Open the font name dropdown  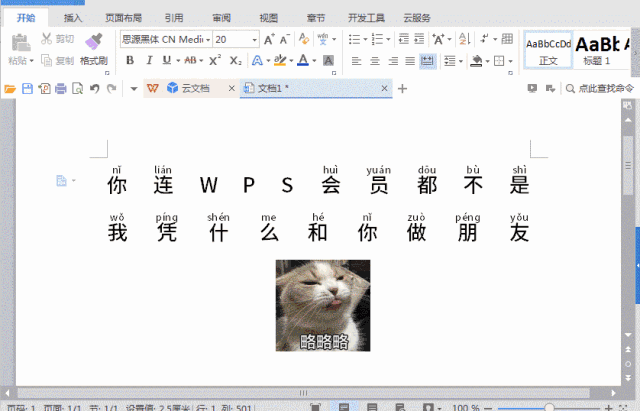click(x=208, y=40)
